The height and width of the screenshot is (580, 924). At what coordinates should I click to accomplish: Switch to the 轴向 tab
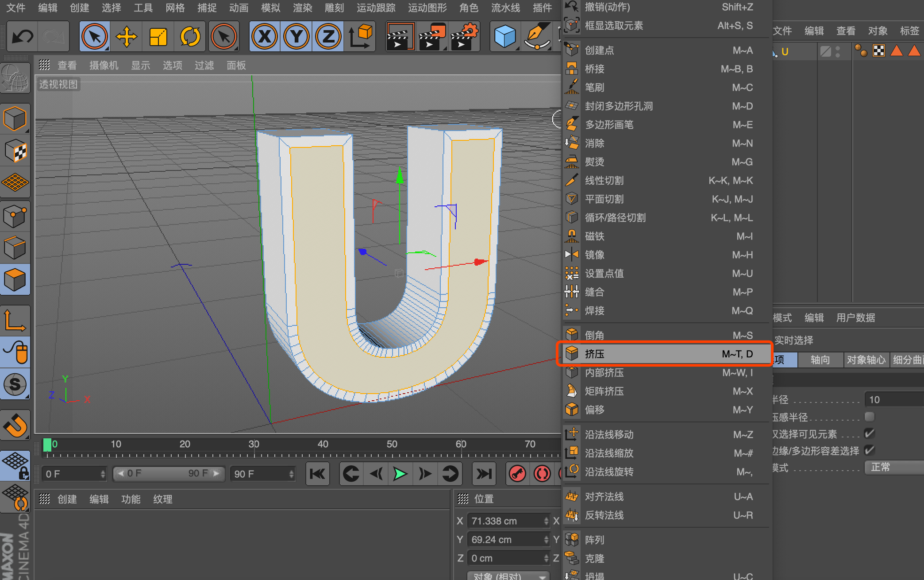coord(820,360)
